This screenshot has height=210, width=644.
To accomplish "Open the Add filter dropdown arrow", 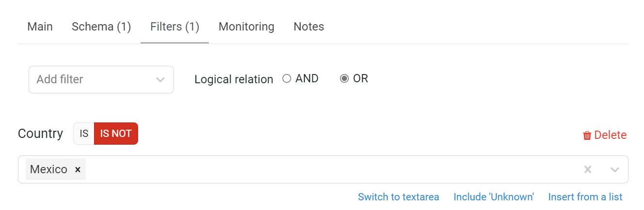I will pos(160,79).
